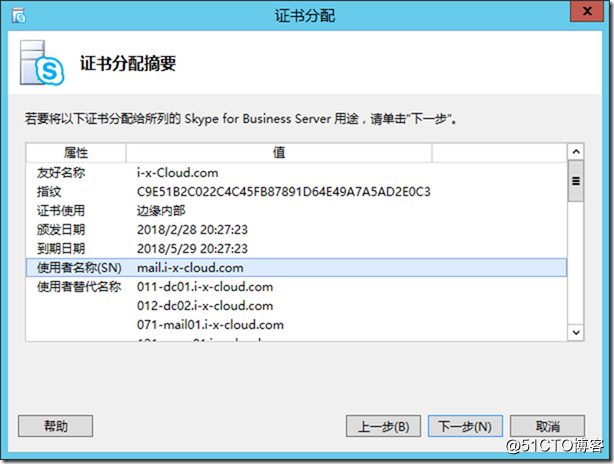Select the 友好名称 row
614x464 pixels.
click(x=296, y=173)
